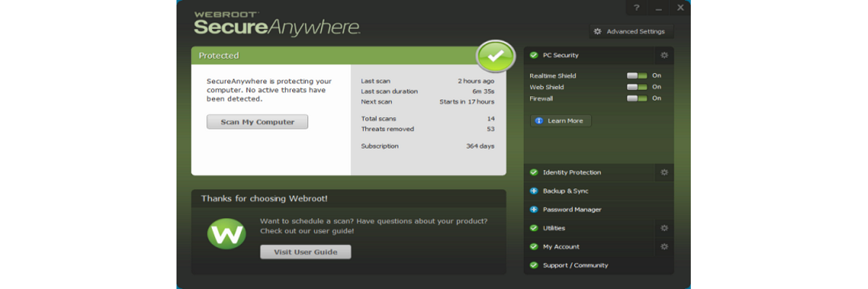Viewport: 868px width, 289px height.
Task: Click the '53' threats removed value
Action: point(491,129)
